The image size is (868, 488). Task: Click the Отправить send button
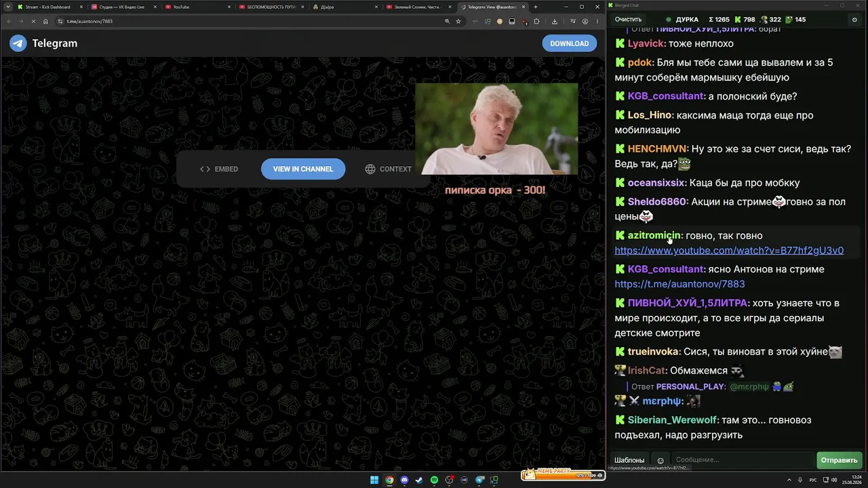click(x=839, y=460)
